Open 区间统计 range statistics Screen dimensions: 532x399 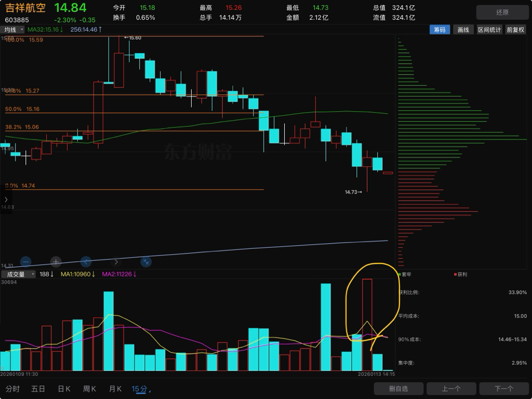tap(489, 30)
